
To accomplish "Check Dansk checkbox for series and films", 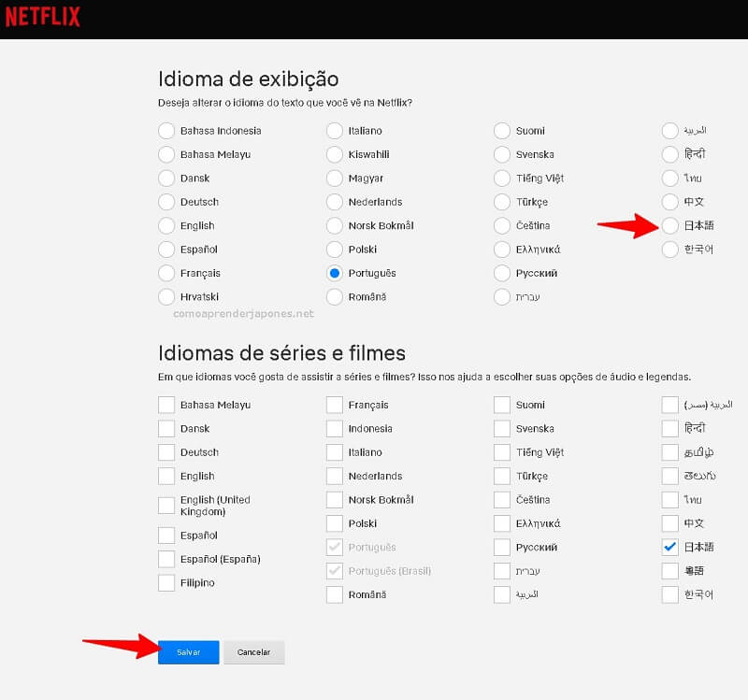I will (x=166, y=429).
